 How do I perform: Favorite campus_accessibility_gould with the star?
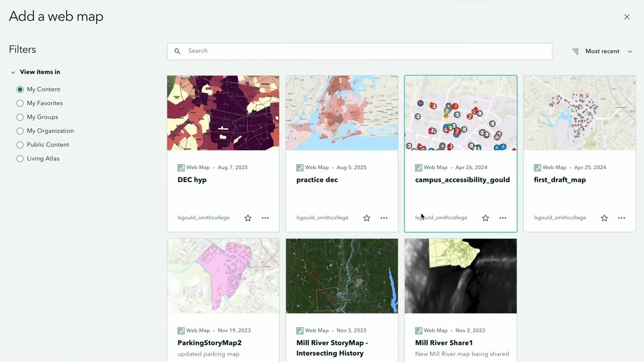pyautogui.click(x=485, y=218)
